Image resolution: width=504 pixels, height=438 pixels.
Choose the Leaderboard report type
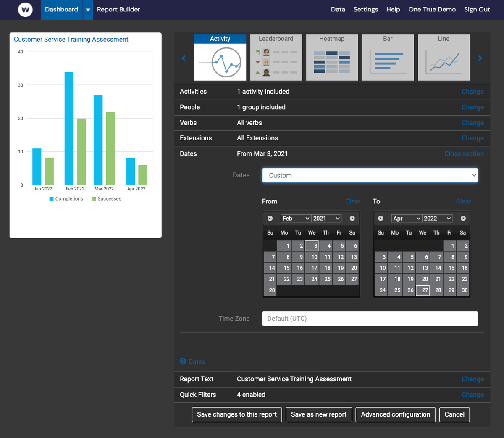point(276,58)
